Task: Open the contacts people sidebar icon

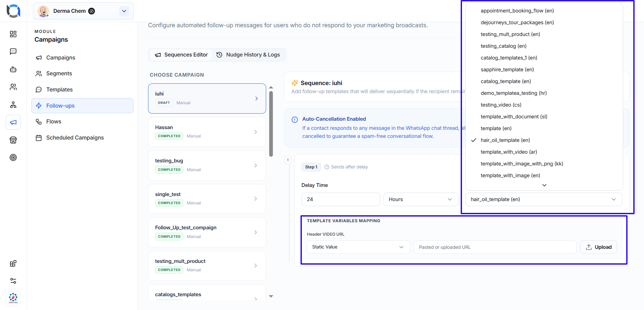Action: pos(13,87)
